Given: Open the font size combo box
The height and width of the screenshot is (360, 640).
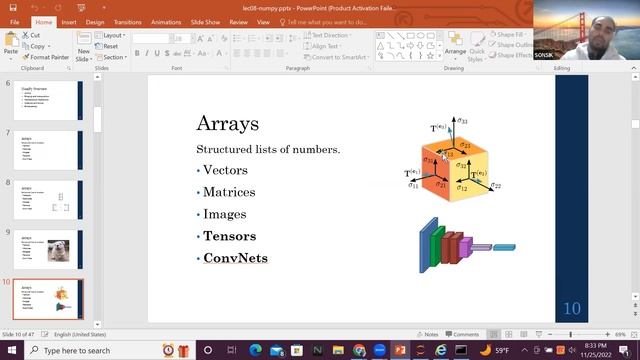Looking at the screenshot, I should click(x=184, y=39).
